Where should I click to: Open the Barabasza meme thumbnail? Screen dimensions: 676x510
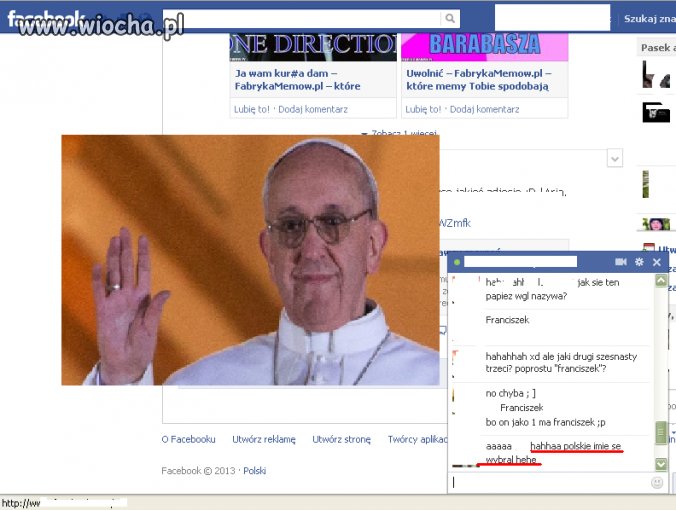(x=484, y=47)
